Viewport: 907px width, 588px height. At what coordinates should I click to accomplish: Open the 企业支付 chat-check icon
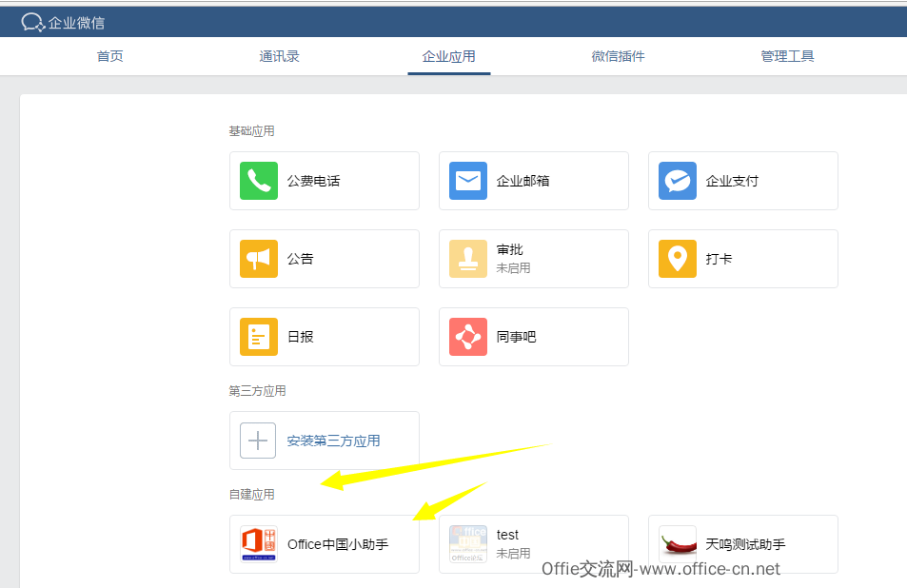[678, 181]
